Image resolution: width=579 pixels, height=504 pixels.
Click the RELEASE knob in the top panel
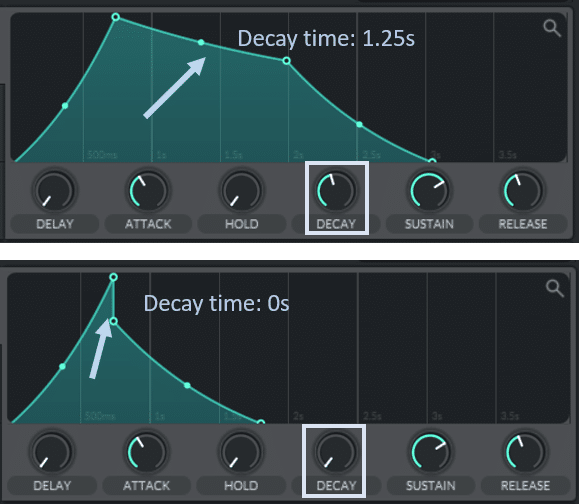pos(523,191)
